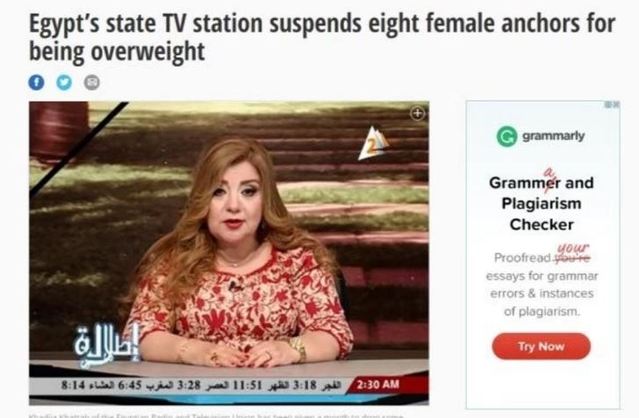The height and width of the screenshot is (418, 639).
Task: Open the AdChoices info icon on ad
Action: tap(608, 105)
